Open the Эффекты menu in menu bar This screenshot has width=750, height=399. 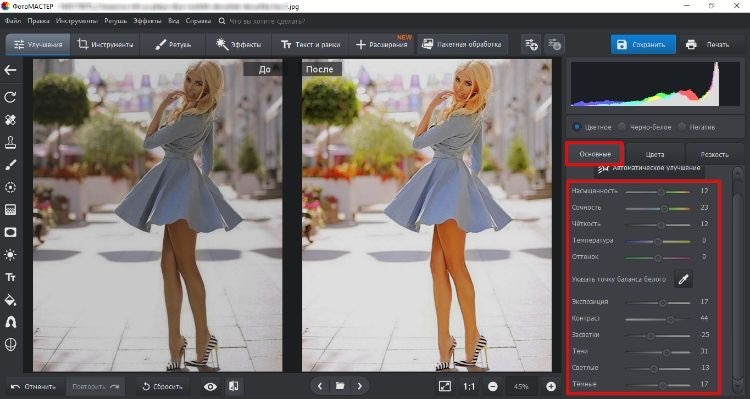click(x=147, y=21)
